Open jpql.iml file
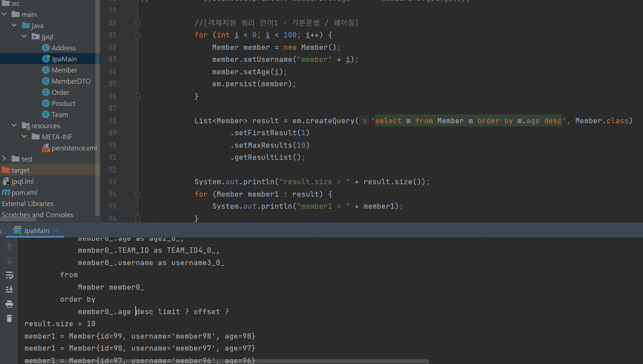Image resolution: width=643 pixels, height=364 pixels. (23, 181)
